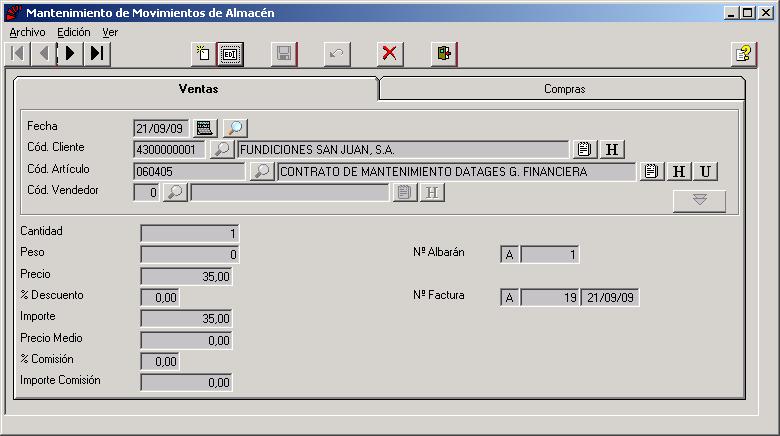The width and height of the screenshot is (780, 436).
Task: Click the H button in the vendor row
Action: pyautogui.click(x=432, y=192)
